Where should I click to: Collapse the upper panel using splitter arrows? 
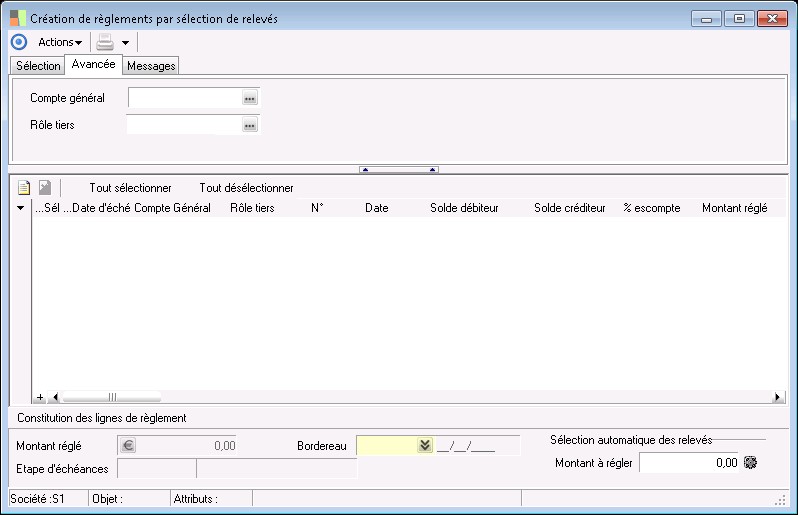point(398,169)
